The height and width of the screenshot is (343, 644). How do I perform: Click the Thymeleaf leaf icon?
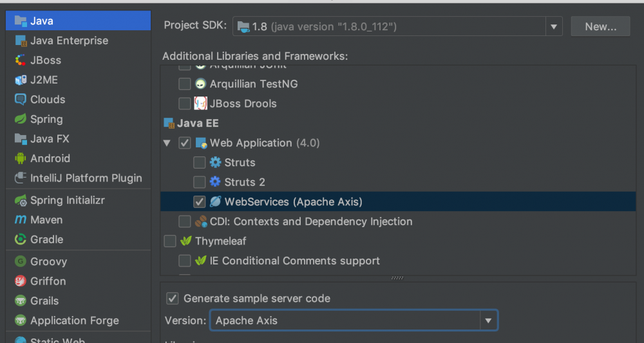pyautogui.click(x=185, y=241)
